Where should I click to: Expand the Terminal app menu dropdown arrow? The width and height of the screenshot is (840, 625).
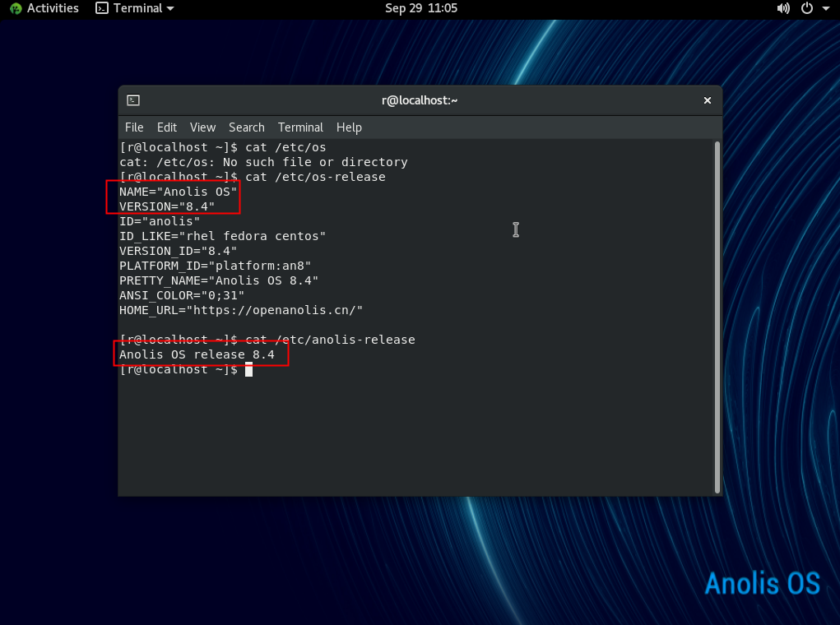(x=170, y=8)
